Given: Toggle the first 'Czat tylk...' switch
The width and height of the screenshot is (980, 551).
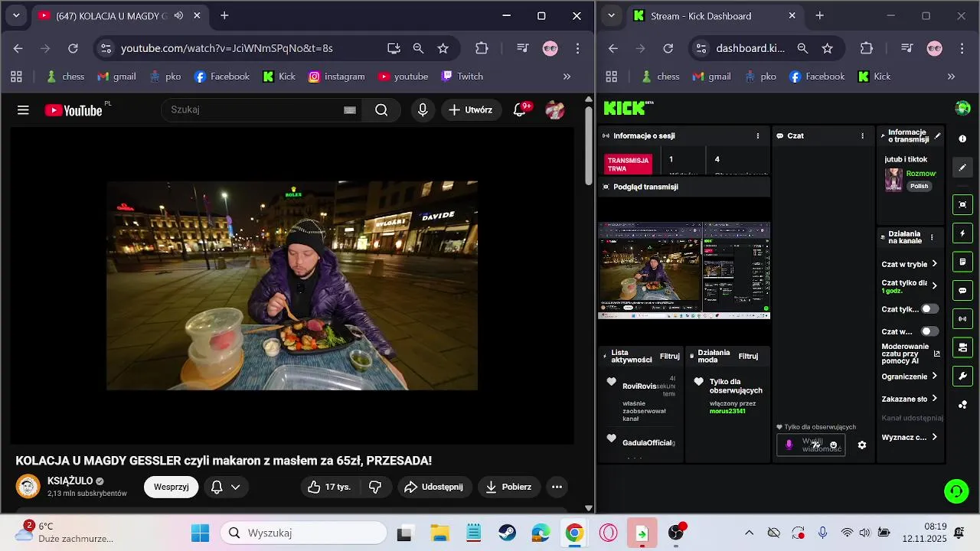Looking at the screenshot, I should pyautogui.click(x=929, y=309).
